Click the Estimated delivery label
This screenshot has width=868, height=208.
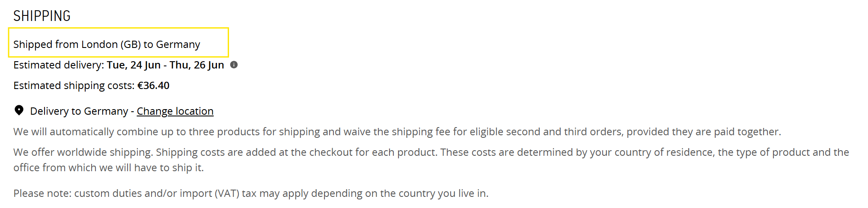pyautogui.click(x=59, y=65)
